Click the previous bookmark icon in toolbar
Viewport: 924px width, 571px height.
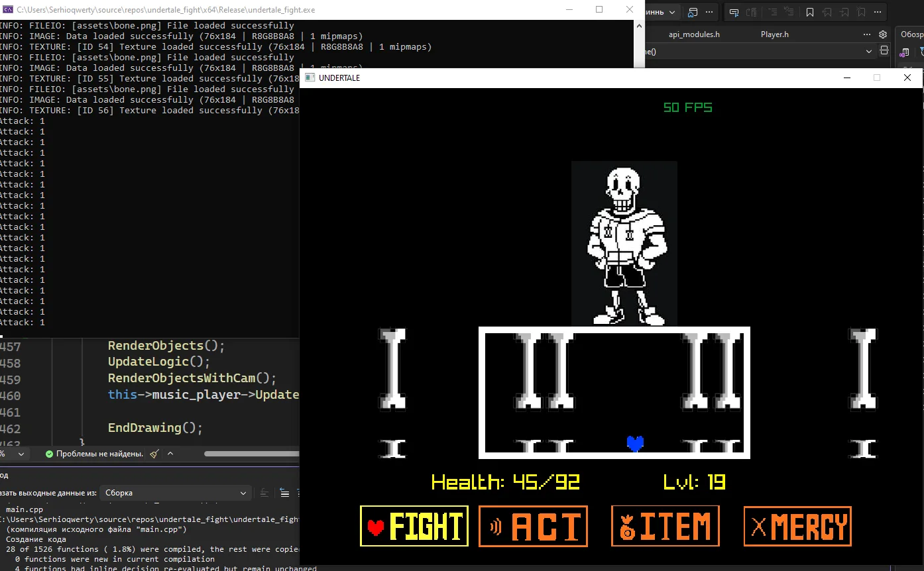coord(827,13)
